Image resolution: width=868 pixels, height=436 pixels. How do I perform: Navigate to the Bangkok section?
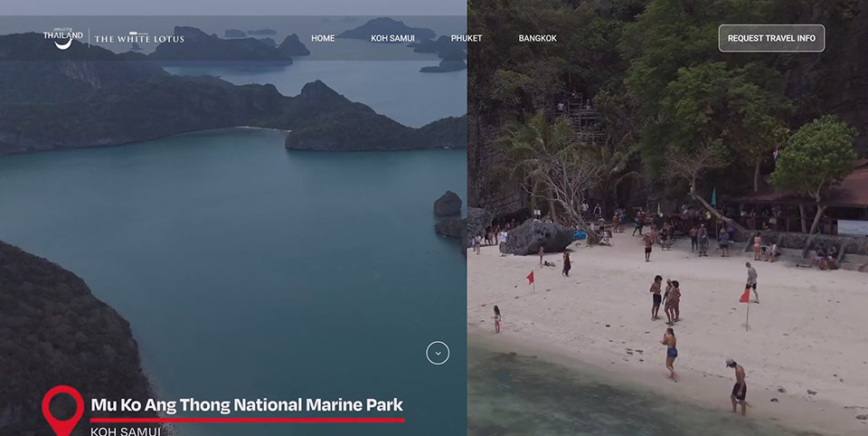pyautogui.click(x=537, y=39)
